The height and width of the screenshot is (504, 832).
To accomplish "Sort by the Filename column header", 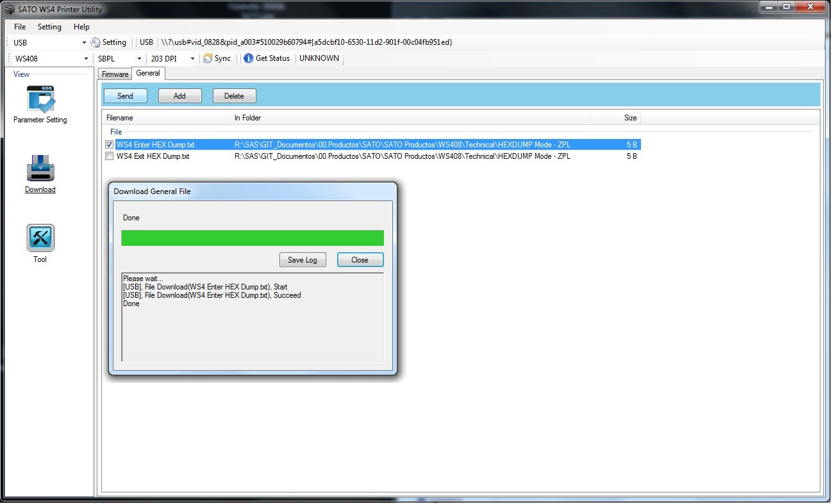I will [x=166, y=118].
